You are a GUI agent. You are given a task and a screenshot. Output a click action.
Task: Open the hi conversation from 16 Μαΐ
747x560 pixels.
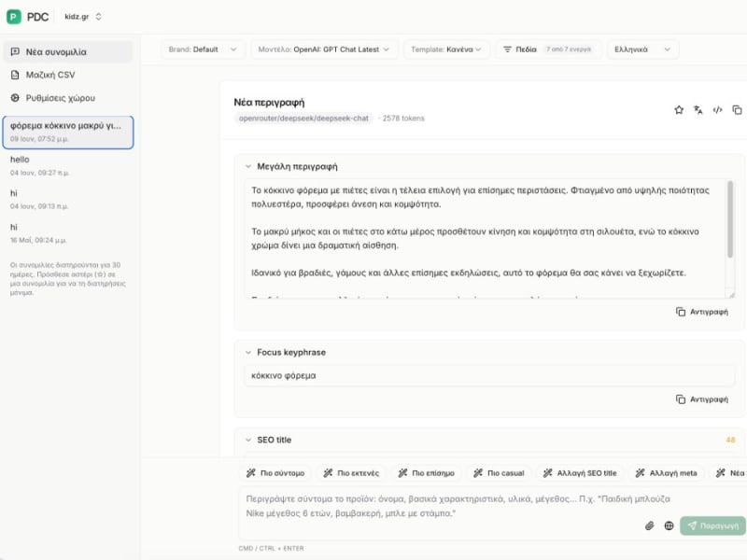(x=67, y=232)
